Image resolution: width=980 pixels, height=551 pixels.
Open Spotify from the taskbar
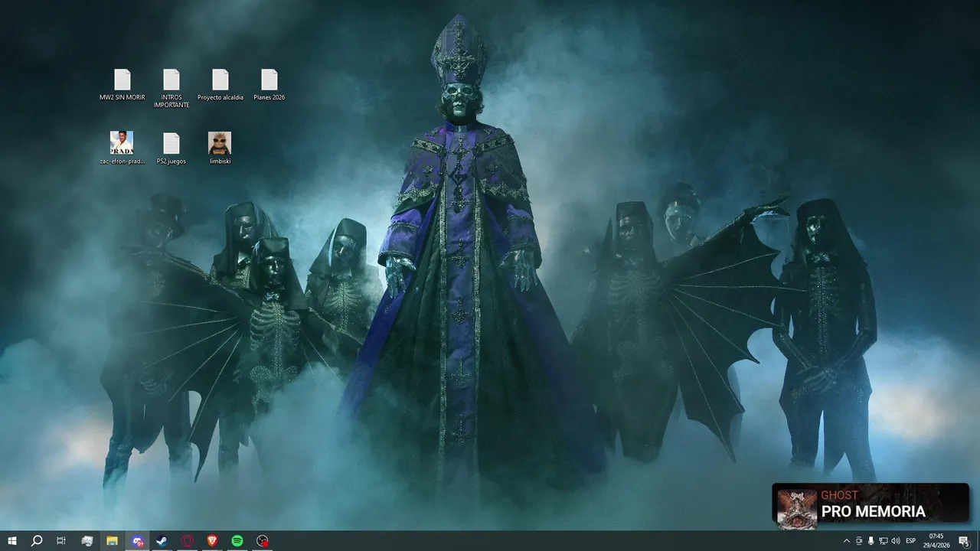coord(237,541)
